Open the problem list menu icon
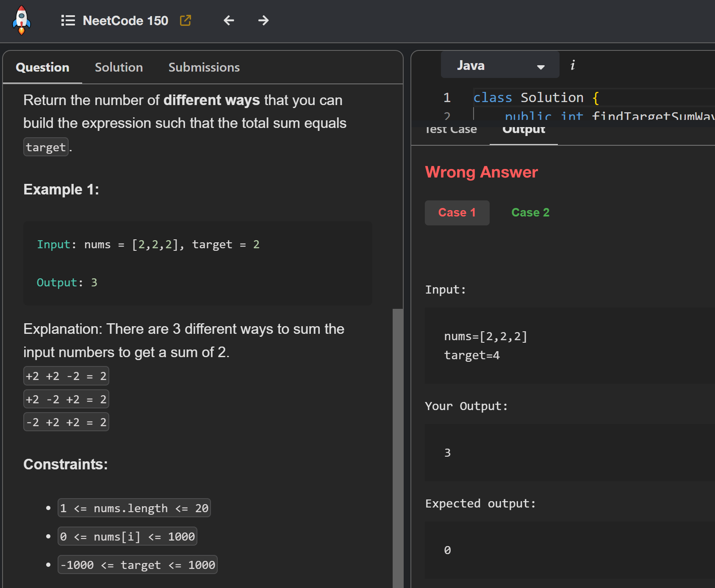The image size is (715, 588). (x=68, y=20)
